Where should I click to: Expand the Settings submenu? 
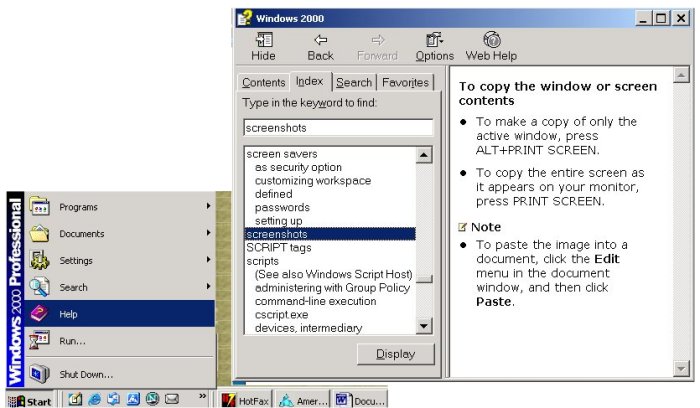(x=120, y=261)
